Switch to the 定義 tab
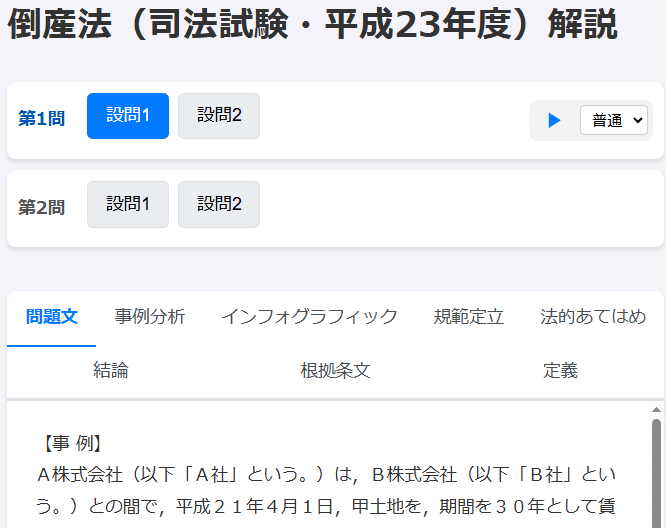This screenshot has height=528, width=666. click(560, 370)
